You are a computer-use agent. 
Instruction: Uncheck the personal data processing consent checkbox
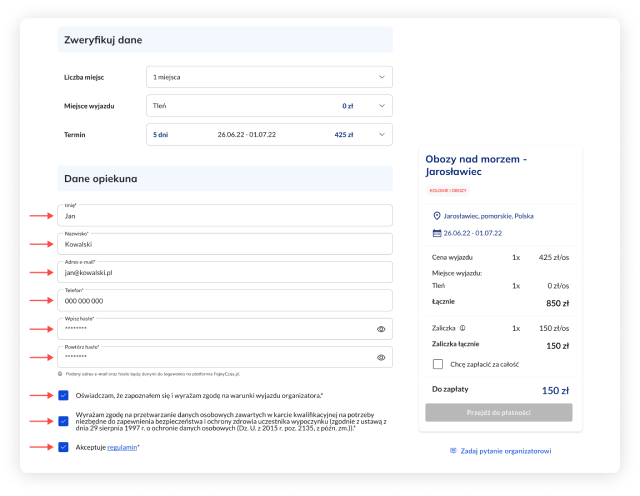63,421
